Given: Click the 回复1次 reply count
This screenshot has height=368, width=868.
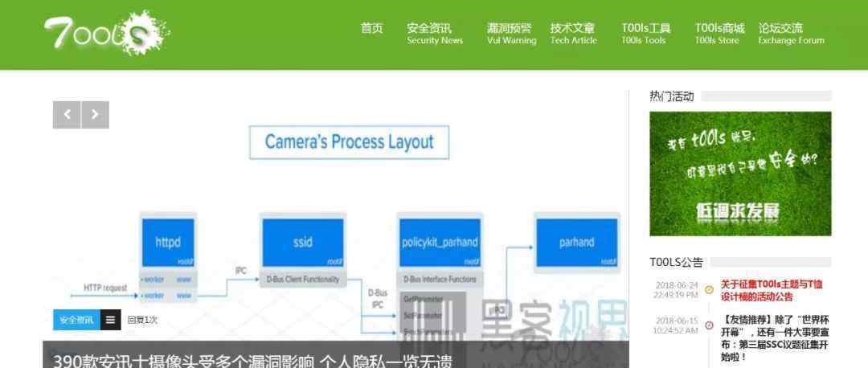Looking at the screenshot, I should (142, 319).
